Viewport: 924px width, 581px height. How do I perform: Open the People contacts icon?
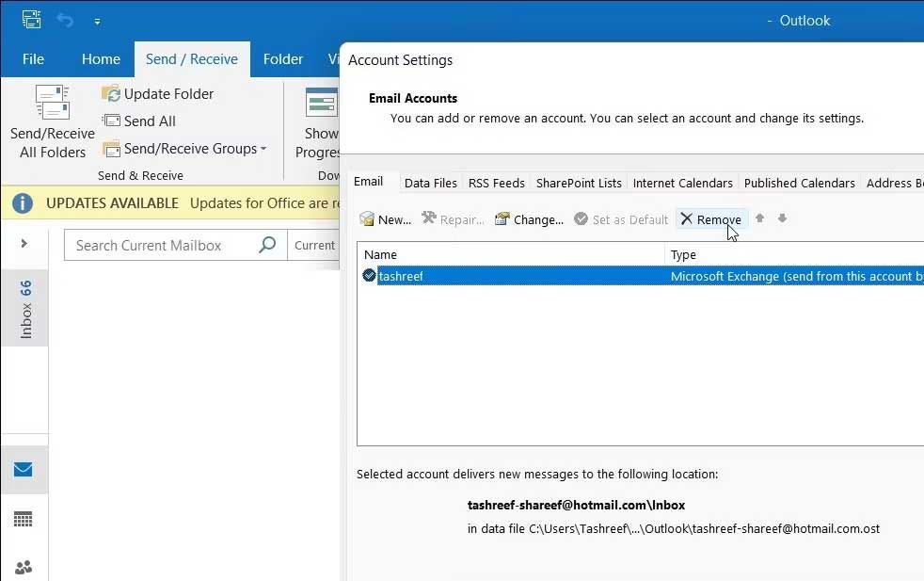[x=24, y=567]
